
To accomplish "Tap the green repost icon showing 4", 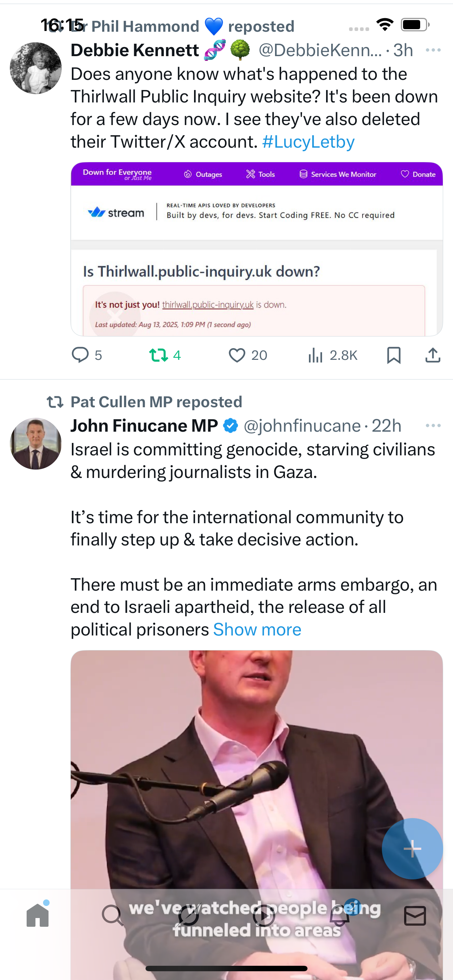I will tap(158, 355).
